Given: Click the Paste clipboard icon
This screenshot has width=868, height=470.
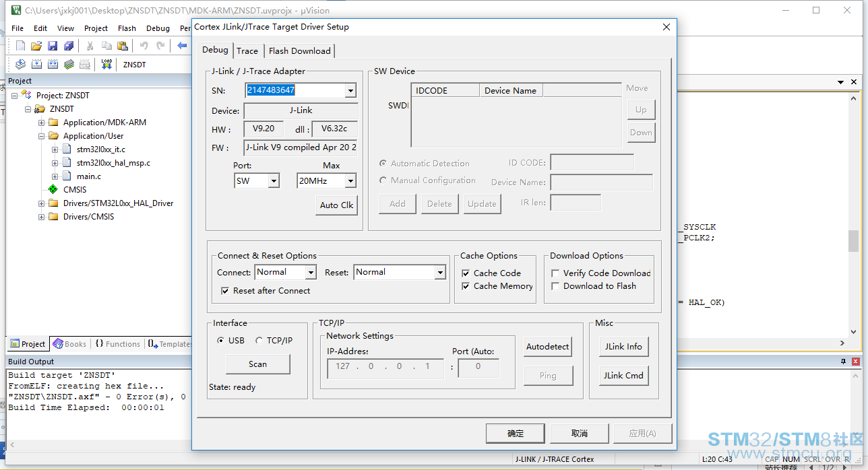Looking at the screenshot, I should [x=123, y=46].
